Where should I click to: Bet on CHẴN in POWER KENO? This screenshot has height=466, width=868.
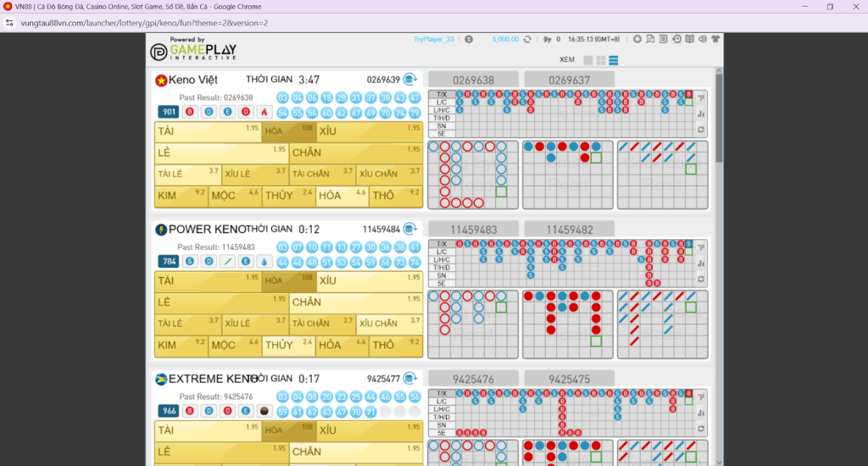pyautogui.click(x=356, y=302)
